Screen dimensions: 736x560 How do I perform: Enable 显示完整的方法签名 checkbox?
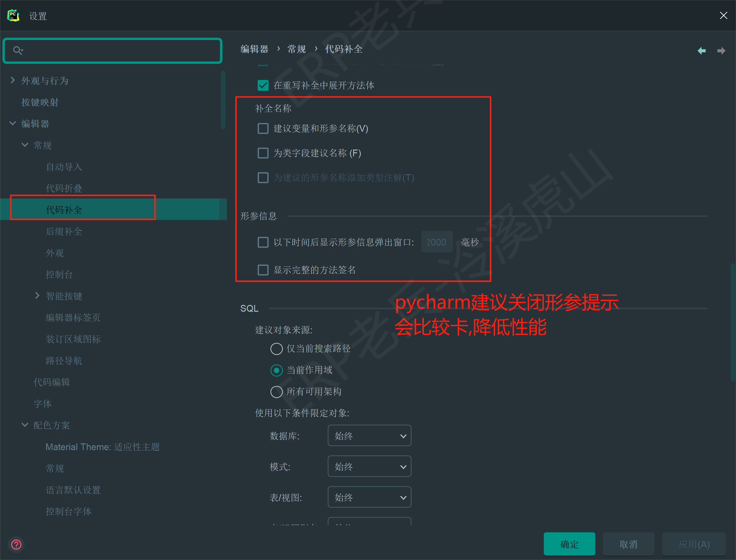tap(263, 270)
